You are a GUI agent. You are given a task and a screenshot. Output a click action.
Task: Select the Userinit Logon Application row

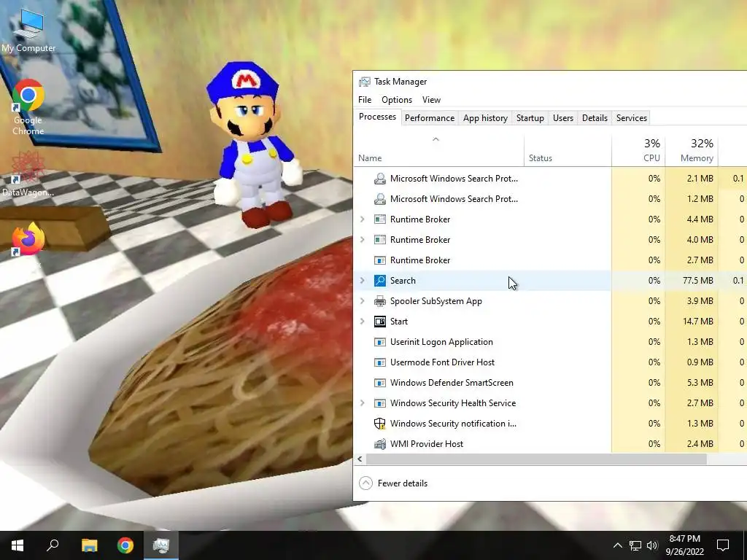click(x=550, y=342)
